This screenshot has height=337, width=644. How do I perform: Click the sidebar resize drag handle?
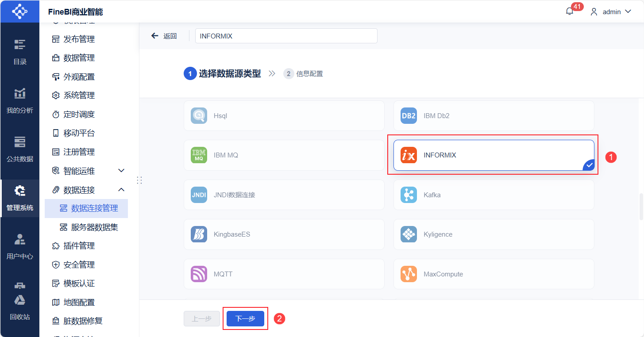[139, 180]
